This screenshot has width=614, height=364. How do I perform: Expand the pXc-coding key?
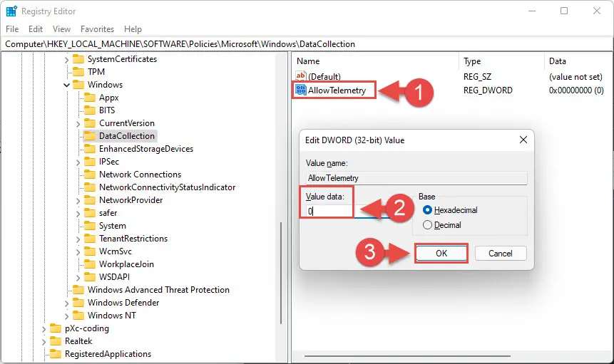(44, 329)
